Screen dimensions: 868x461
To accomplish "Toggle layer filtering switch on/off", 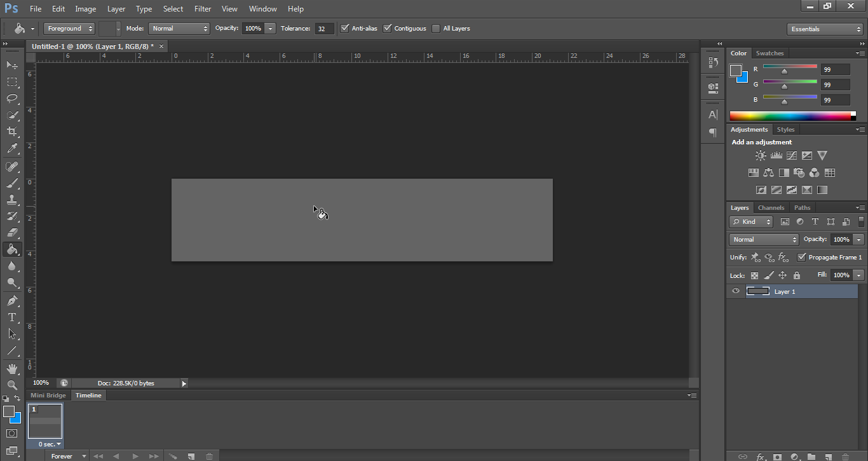I will pos(861,221).
